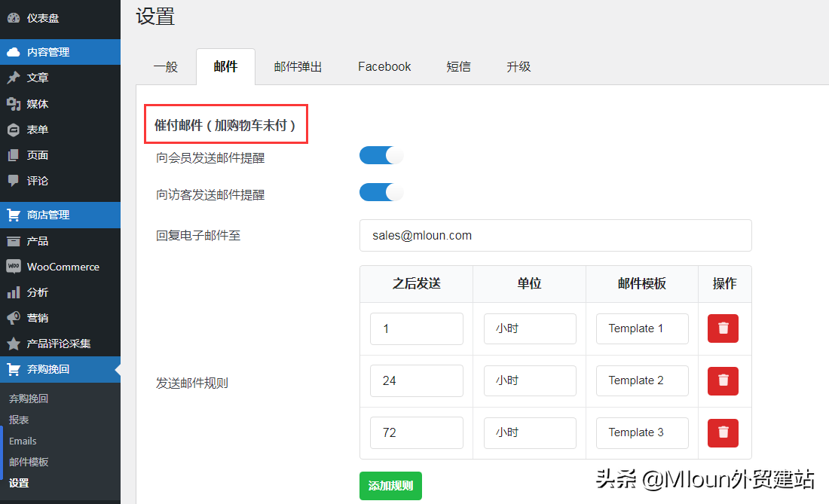The width and height of the screenshot is (829, 504).
Task: Click the send-after field containing 24
Action: coord(417,380)
